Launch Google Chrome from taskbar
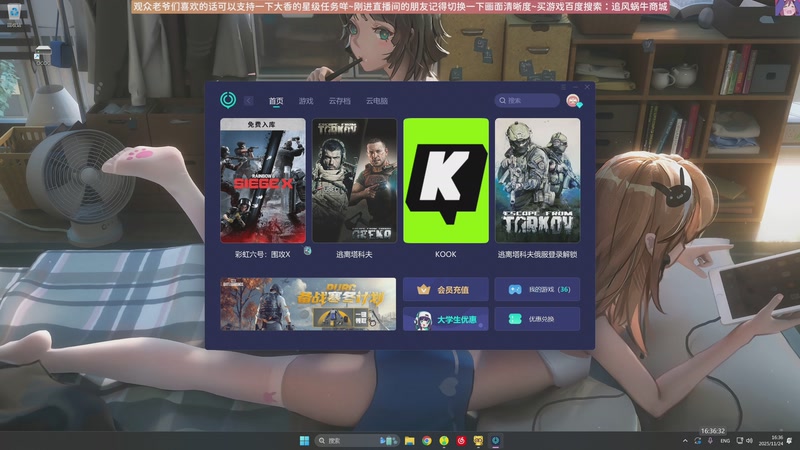Image resolution: width=800 pixels, height=450 pixels. click(x=427, y=440)
